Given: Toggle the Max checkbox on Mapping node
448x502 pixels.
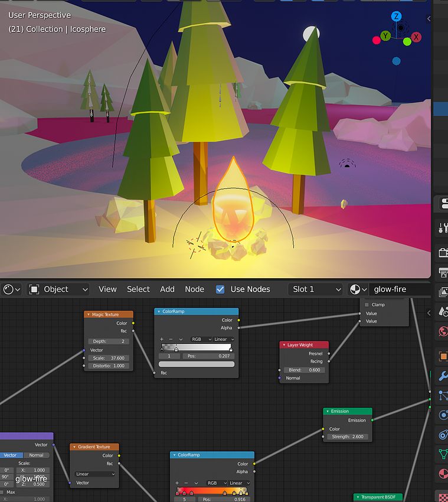Looking at the screenshot, I should [2, 492].
